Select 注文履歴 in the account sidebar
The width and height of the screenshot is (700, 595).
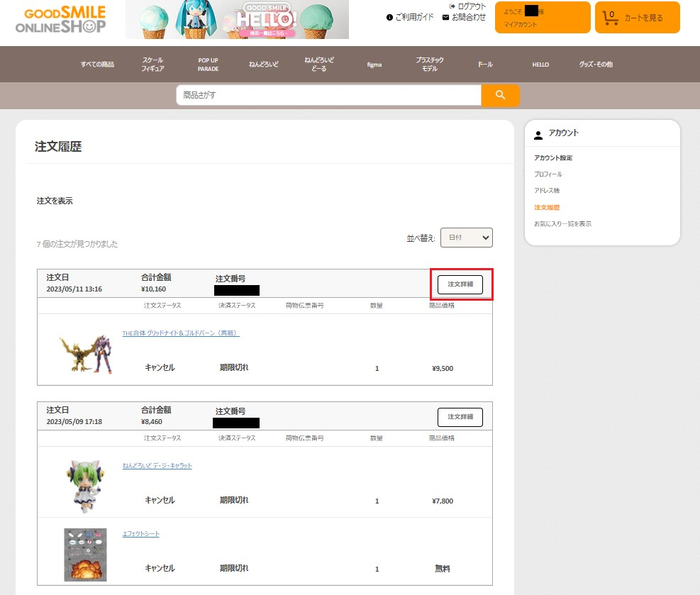point(546,208)
